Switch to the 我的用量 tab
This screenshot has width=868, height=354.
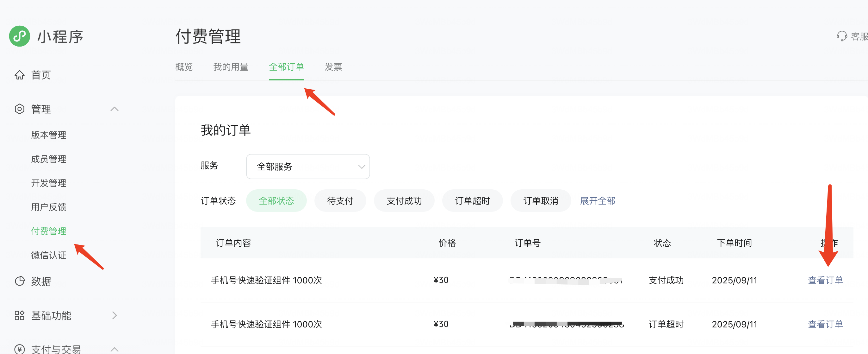[x=231, y=67]
